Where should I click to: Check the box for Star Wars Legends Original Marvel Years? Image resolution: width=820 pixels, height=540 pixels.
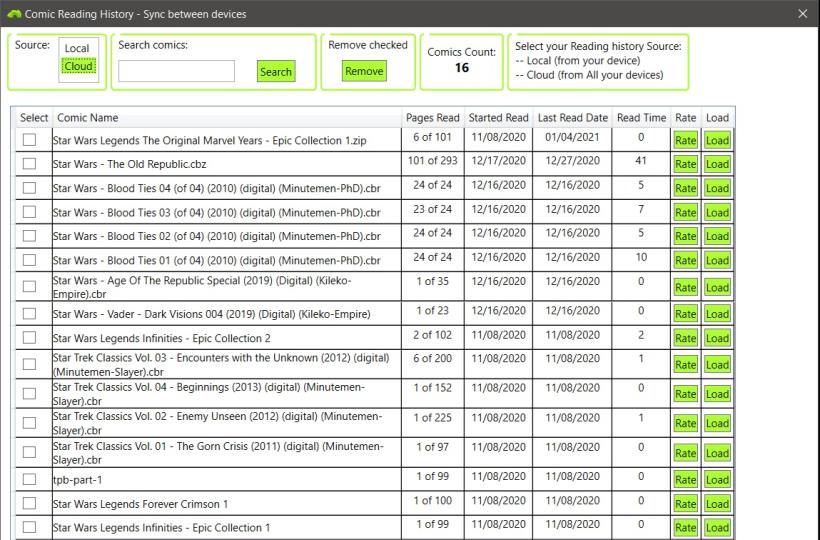click(29, 140)
